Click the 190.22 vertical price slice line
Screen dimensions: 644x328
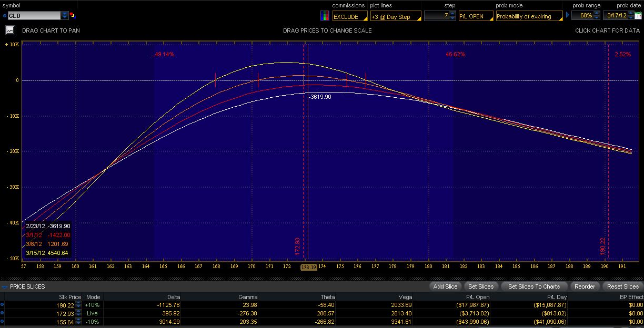pyautogui.click(x=608, y=152)
